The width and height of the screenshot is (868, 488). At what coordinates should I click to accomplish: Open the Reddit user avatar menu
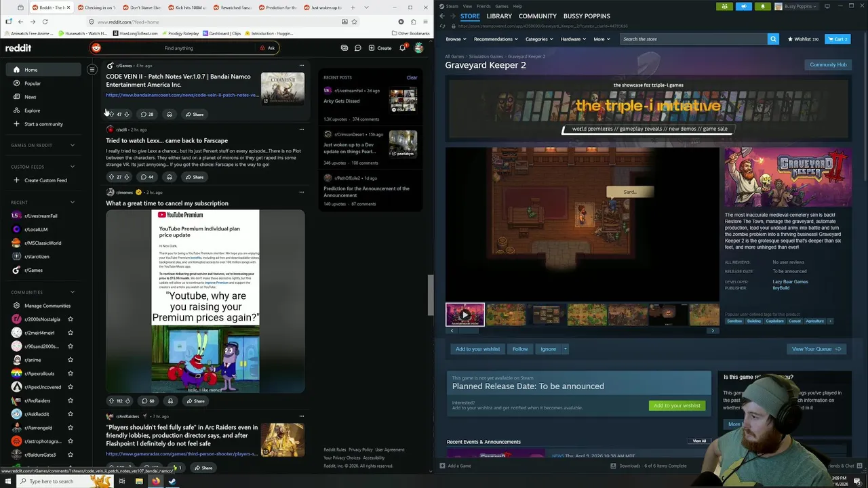419,48
